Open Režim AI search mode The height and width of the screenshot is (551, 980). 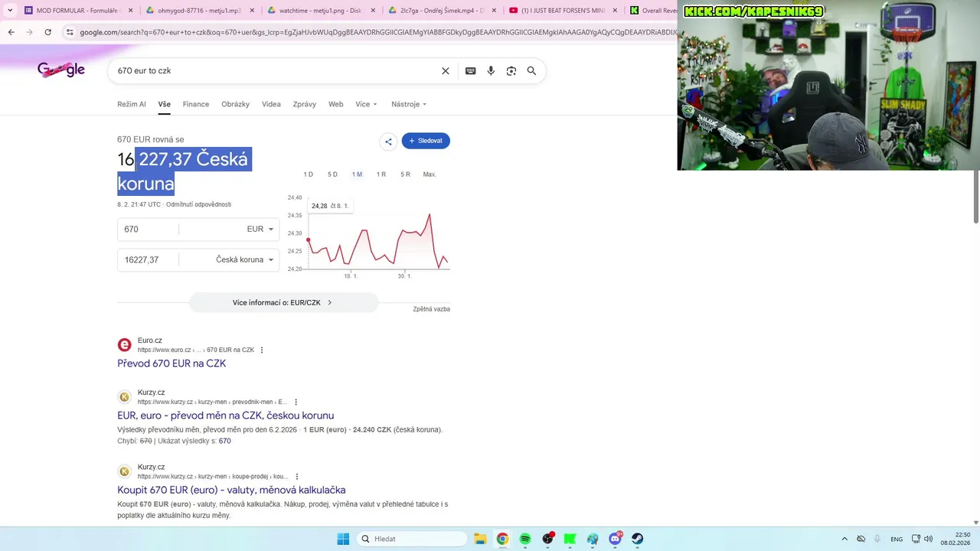coord(132,104)
